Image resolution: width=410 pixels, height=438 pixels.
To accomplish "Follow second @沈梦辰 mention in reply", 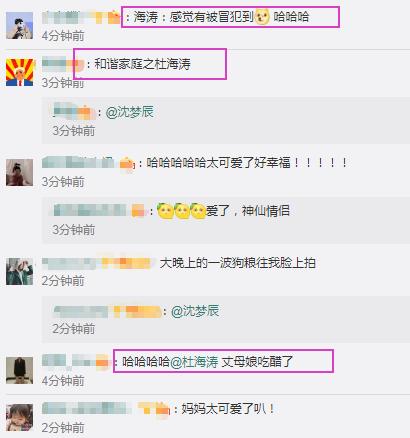I will [195, 311].
